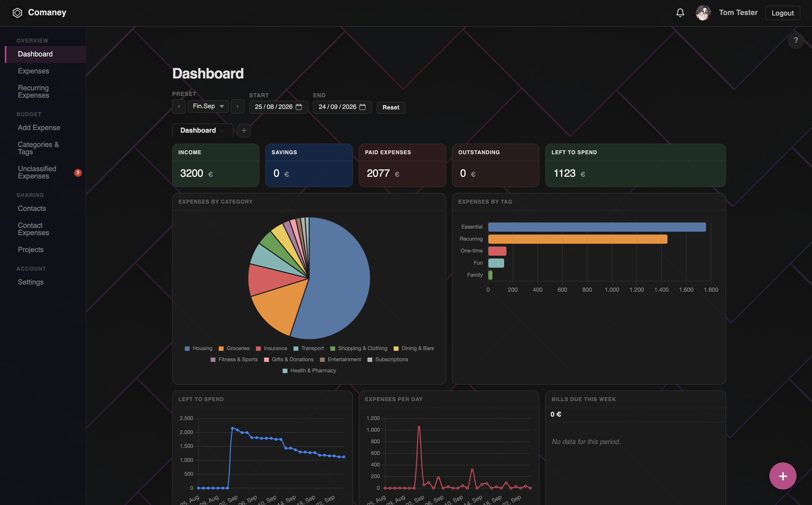This screenshot has width=812, height=505.
Task: Click the Unclassified Expenses badge showing 3
Action: pyautogui.click(x=78, y=173)
